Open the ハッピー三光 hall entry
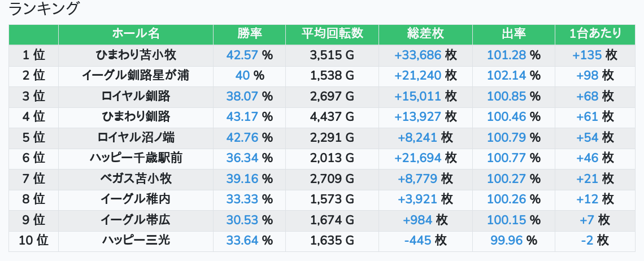The image size is (644, 261). [136, 241]
